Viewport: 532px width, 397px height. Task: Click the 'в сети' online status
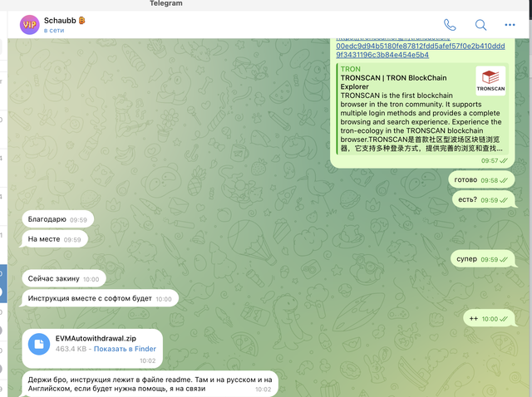click(x=54, y=31)
